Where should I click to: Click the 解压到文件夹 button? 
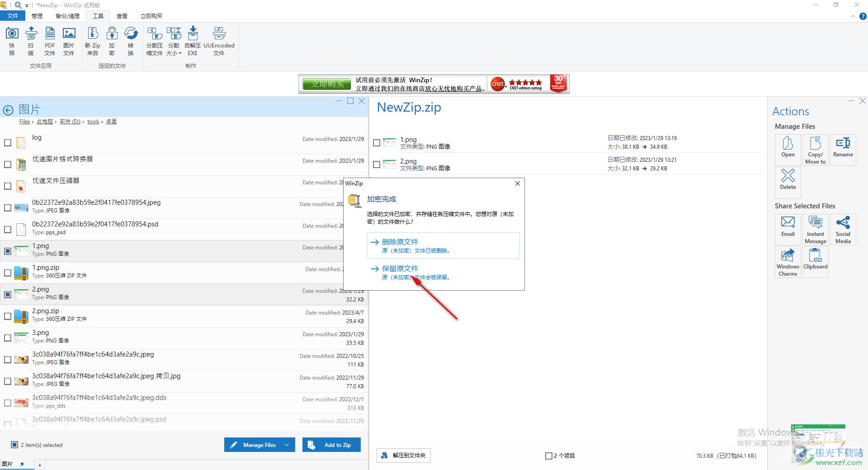tap(404, 456)
